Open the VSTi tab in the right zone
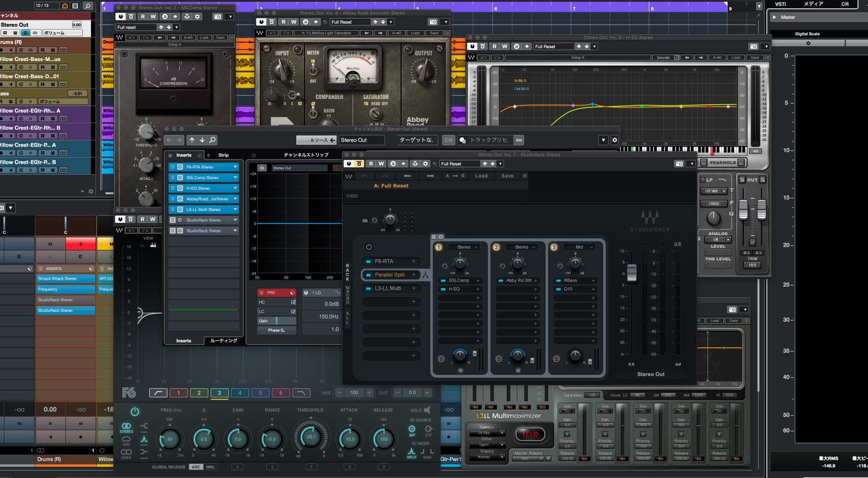 pyautogui.click(x=781, y=4)
